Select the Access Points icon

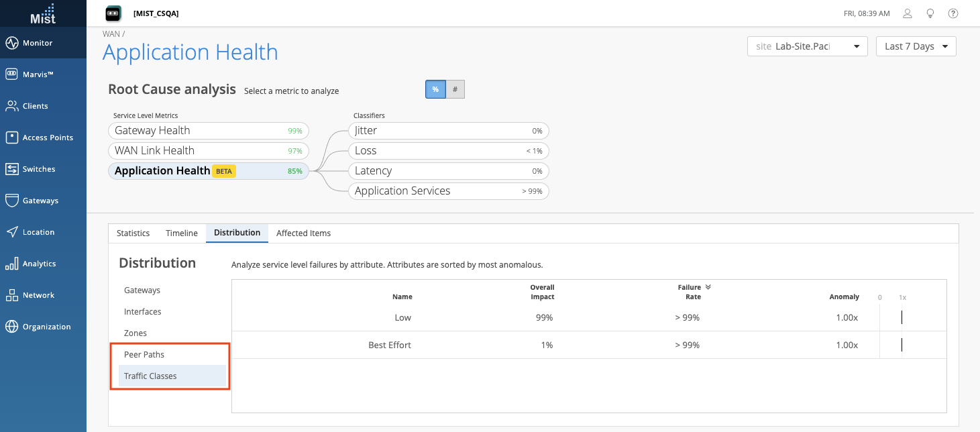tap(11, 138)
